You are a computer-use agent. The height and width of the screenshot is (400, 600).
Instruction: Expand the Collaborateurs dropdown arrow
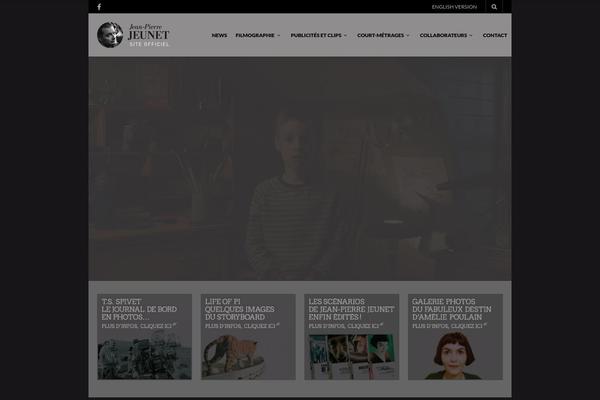click(x=471, y=36)
